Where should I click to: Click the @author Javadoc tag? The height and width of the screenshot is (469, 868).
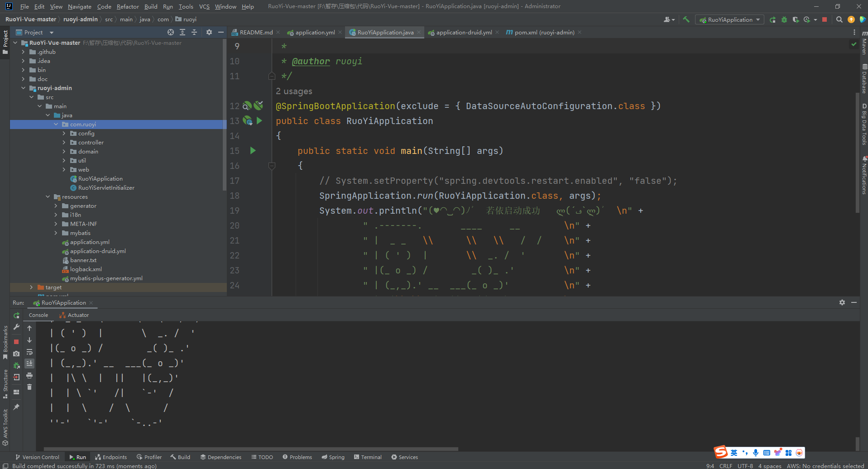[x=311, y=62]
